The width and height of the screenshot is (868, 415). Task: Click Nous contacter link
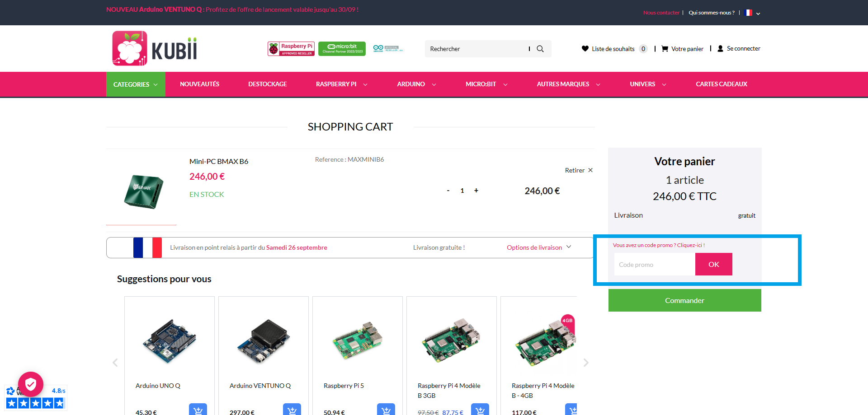[661, 13]
